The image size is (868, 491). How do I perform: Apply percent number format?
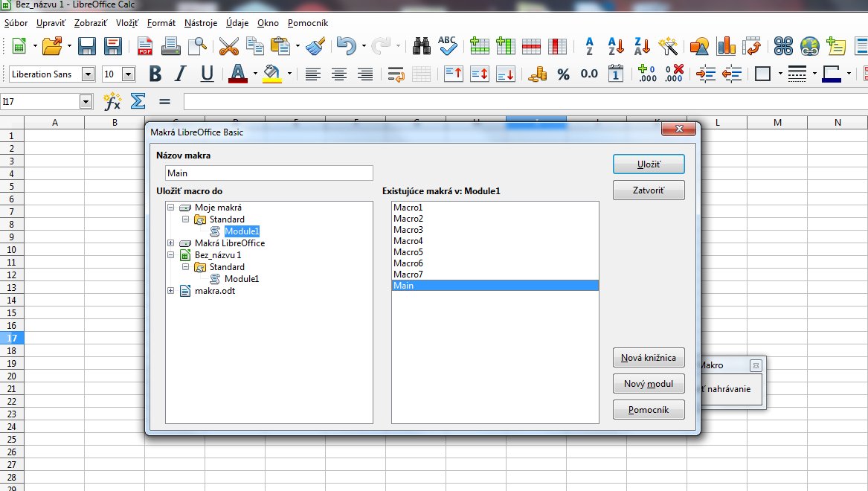564,74
